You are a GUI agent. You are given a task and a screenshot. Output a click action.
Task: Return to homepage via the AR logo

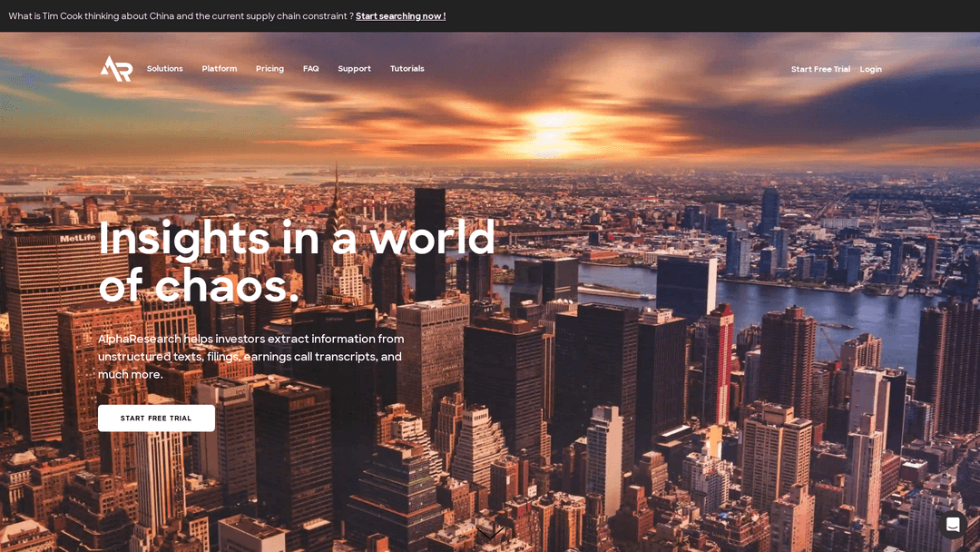115,69
